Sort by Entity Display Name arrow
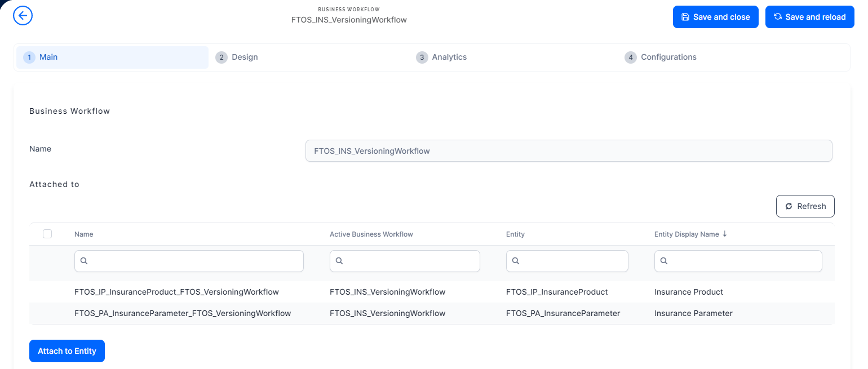Viewport: 868px width, 369px height. click(x=724, y=234)
